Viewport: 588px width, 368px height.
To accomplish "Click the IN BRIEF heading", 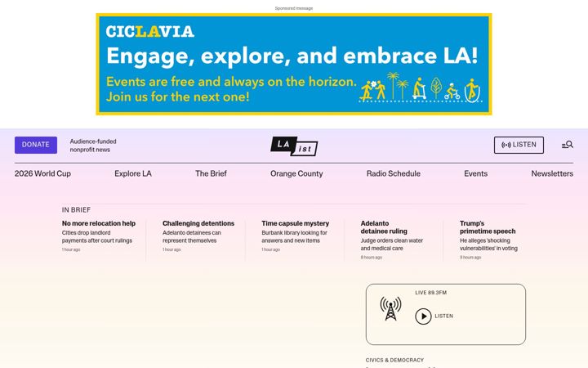I will (x=76, y=210).
